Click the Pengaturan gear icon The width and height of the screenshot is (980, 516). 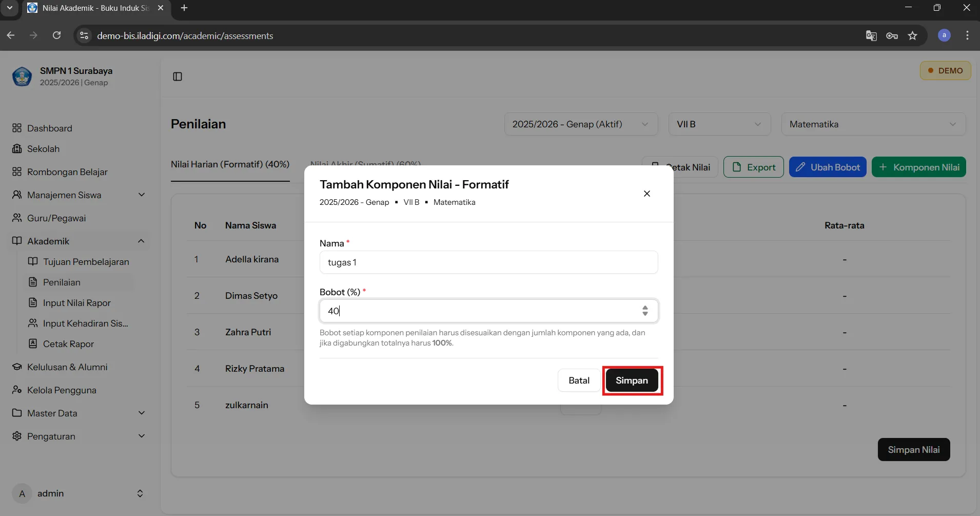(17, 436)
